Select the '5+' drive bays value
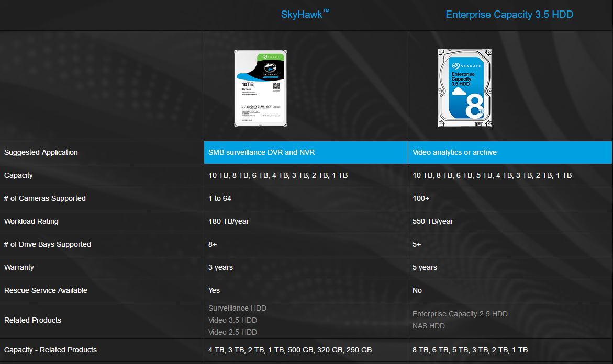613x364 pixels. [416, 244]
